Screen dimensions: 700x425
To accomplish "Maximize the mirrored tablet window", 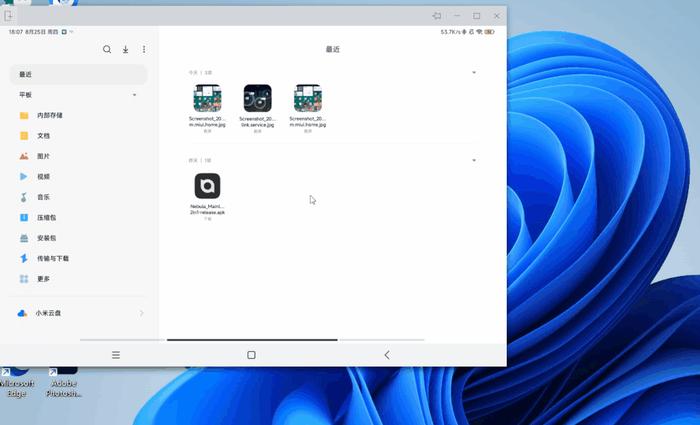I will 477,16.
